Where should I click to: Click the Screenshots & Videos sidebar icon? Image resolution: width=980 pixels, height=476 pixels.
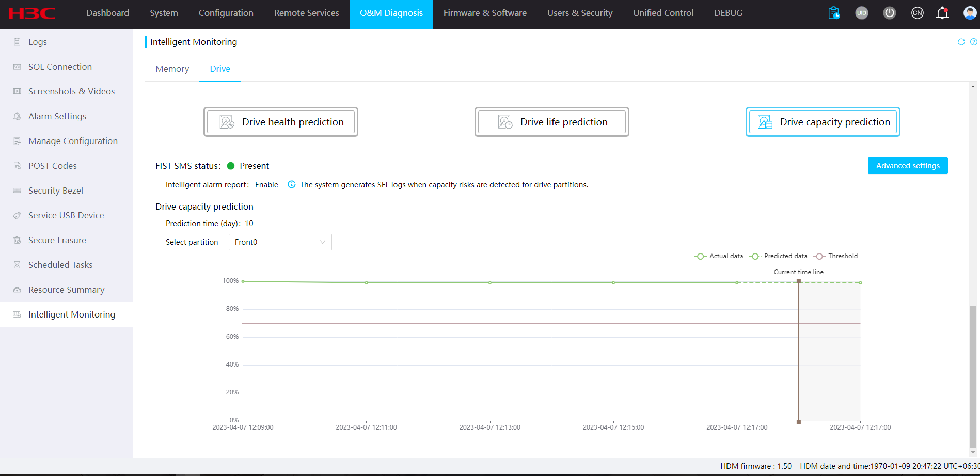point(17,91)
